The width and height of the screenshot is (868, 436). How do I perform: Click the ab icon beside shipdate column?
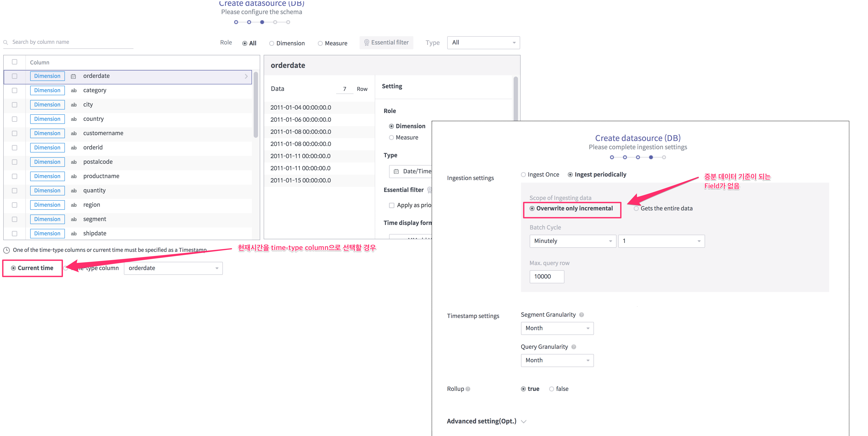(74, 233)
